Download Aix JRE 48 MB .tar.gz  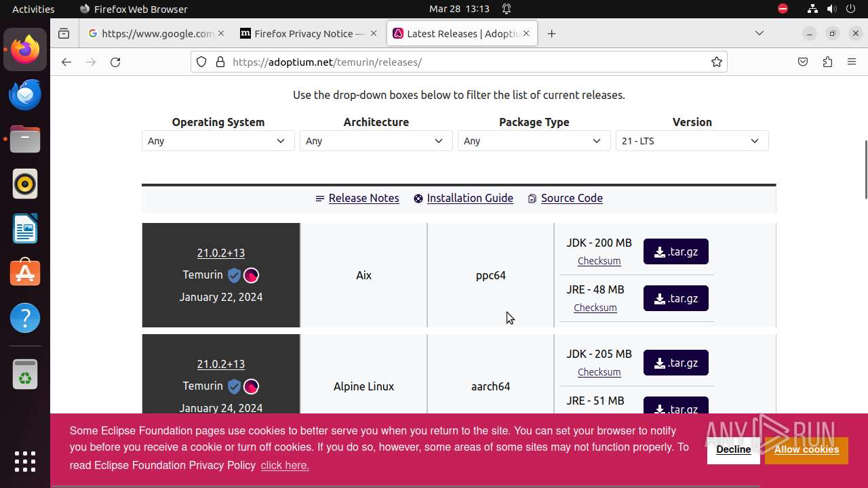(x=676, y=298)
